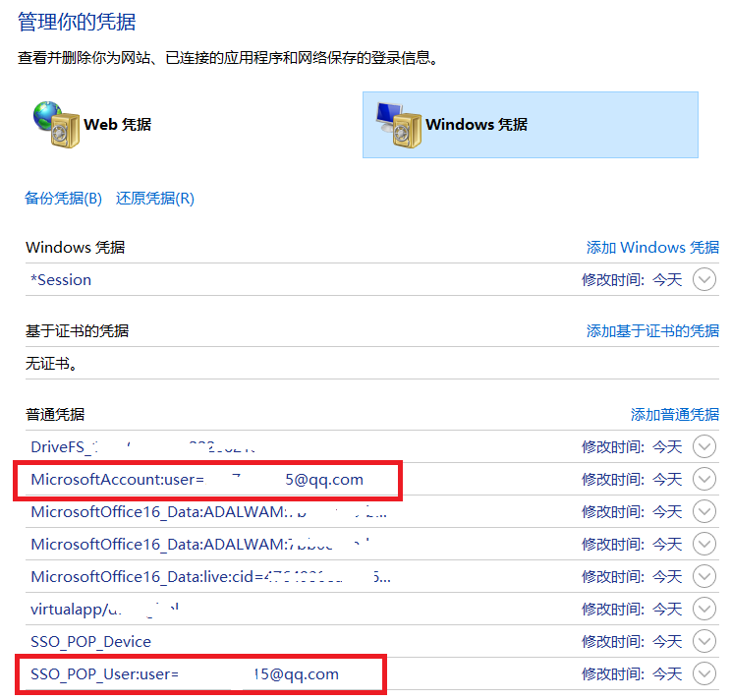Screen dimensions: 731x700
Task: Select MicrosoftOffice16_Data:live:cid entry
Action: pyautogui.click(x=210, y=577)
